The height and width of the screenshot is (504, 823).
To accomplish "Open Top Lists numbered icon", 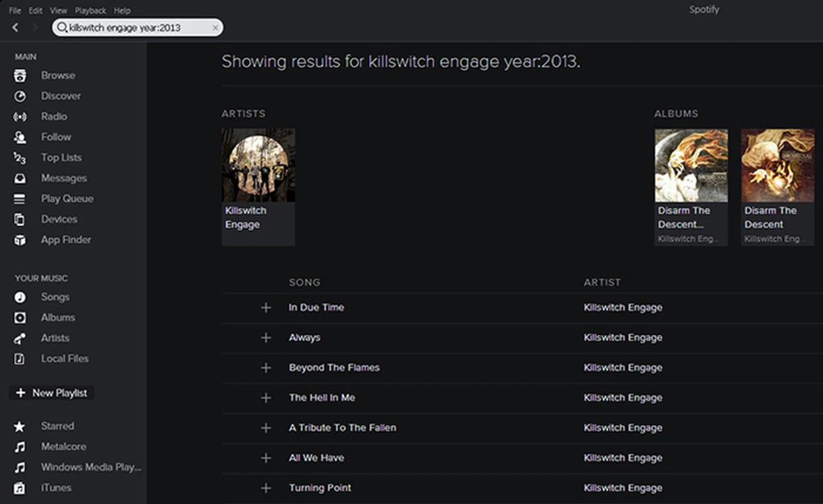I will click(x=20, y=158).
